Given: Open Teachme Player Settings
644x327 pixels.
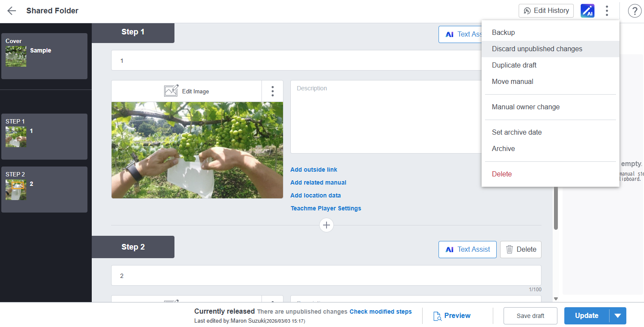Looking at the screenshot, I should (x=326, y=208).
